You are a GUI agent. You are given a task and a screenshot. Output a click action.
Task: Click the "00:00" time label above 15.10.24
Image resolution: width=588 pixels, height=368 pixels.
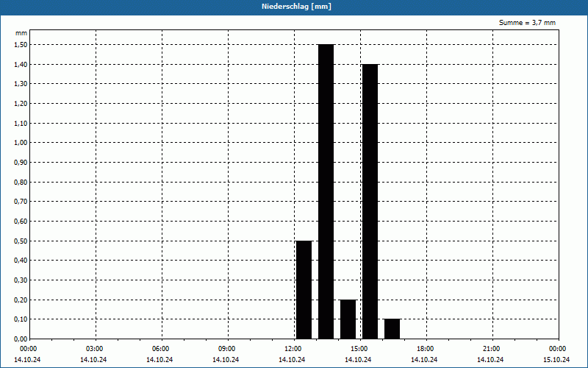tap(558, 349)
